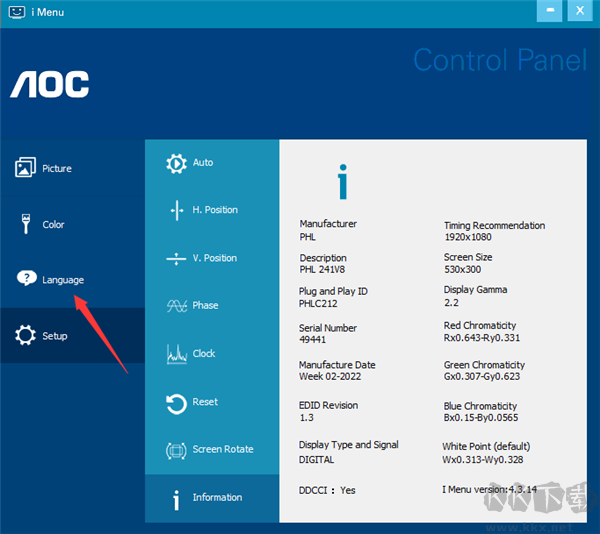Open the Language menu item
Viewport: 600px width, 534px height.
(x=62, y=280)
